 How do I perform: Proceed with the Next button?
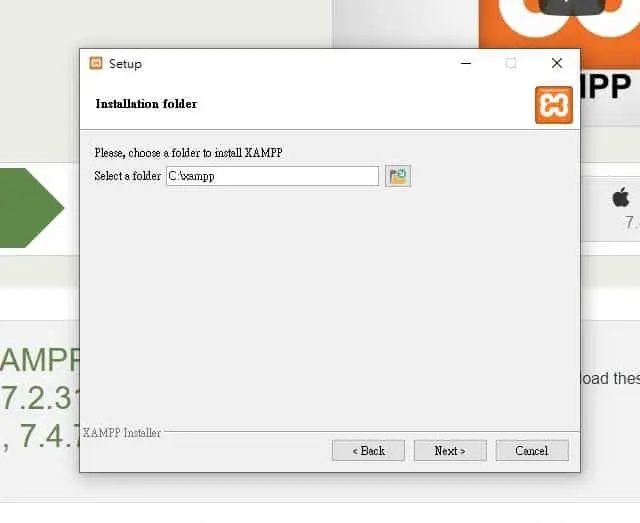(x=450, y=450)
